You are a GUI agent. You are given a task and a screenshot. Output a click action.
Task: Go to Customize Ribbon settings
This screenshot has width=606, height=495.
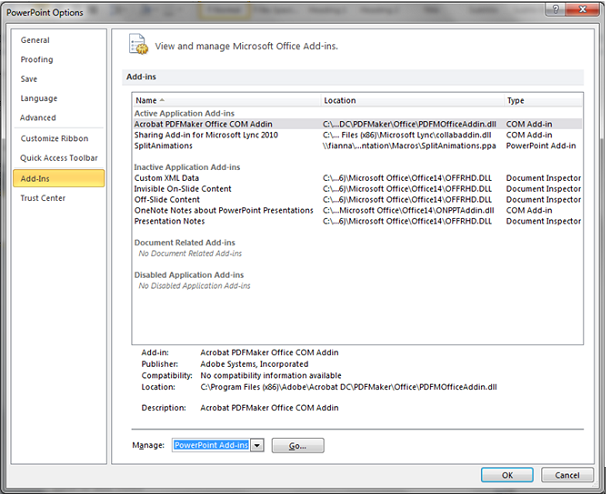(54, 138)
